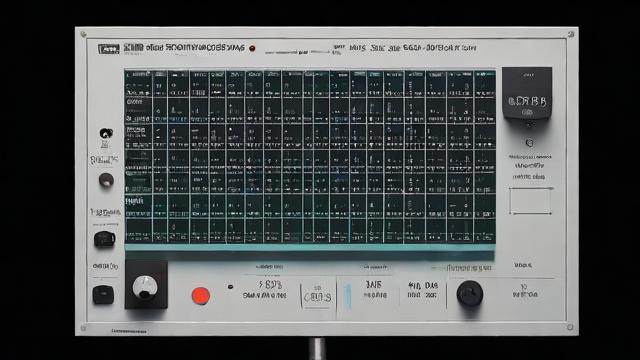Click the black blob icon at upper left

pyautogui.click(x=106, y=133)
